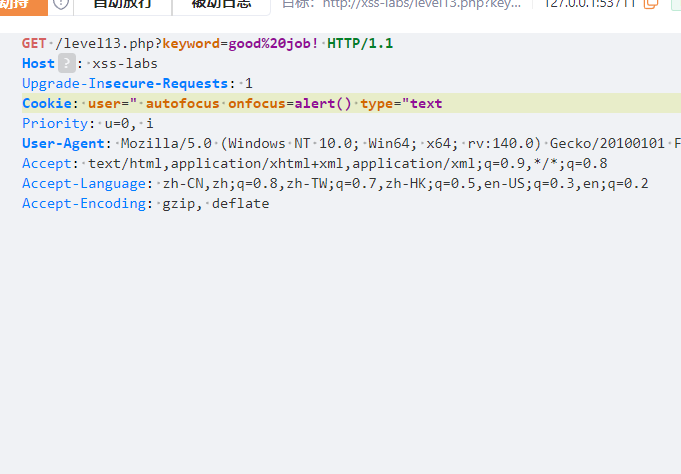Click the question mark icon beside Host
The height and width of the screenshot is (474, 681).
[x=67, y=63]
